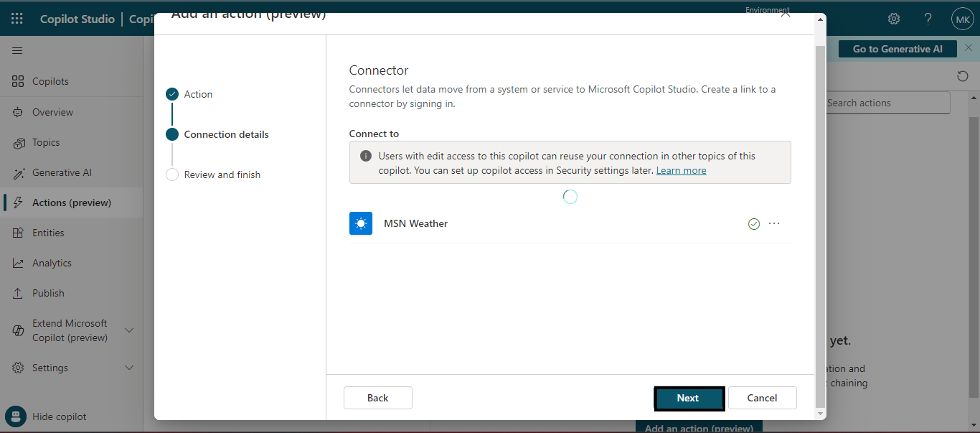Open the Generative AI sidebar item
Screen dimensions: 980x433
[62, 172]
